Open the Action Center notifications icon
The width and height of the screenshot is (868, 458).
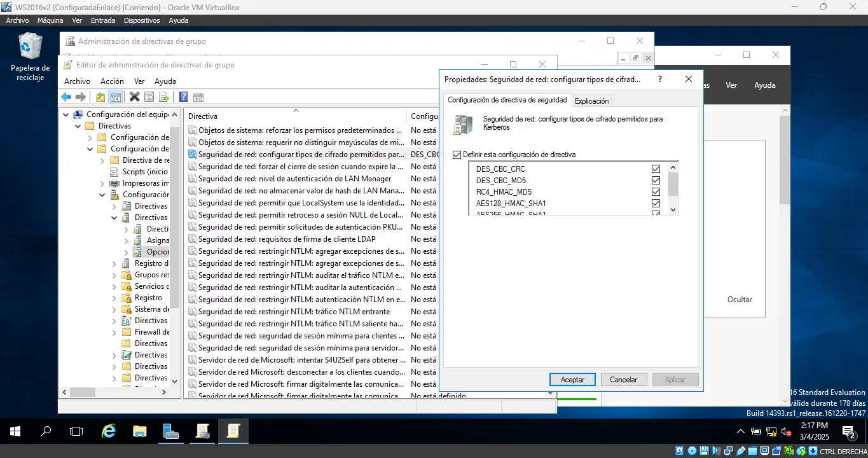click(850, 432)
